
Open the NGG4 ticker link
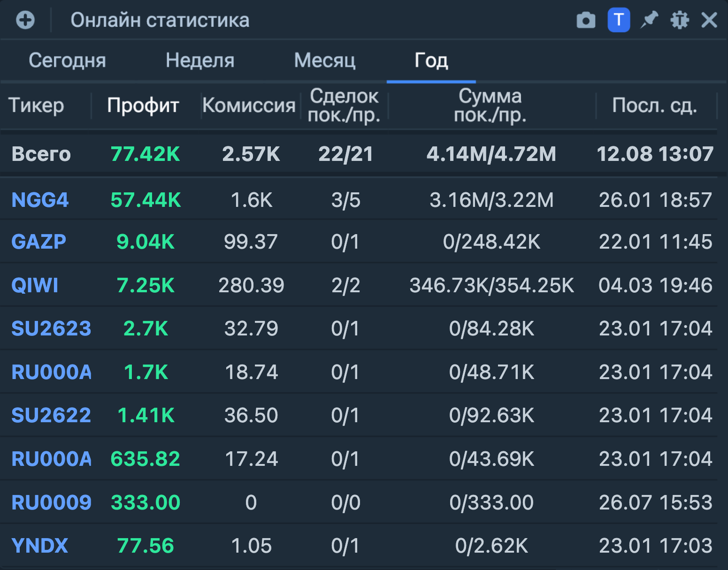pos(40,200)
